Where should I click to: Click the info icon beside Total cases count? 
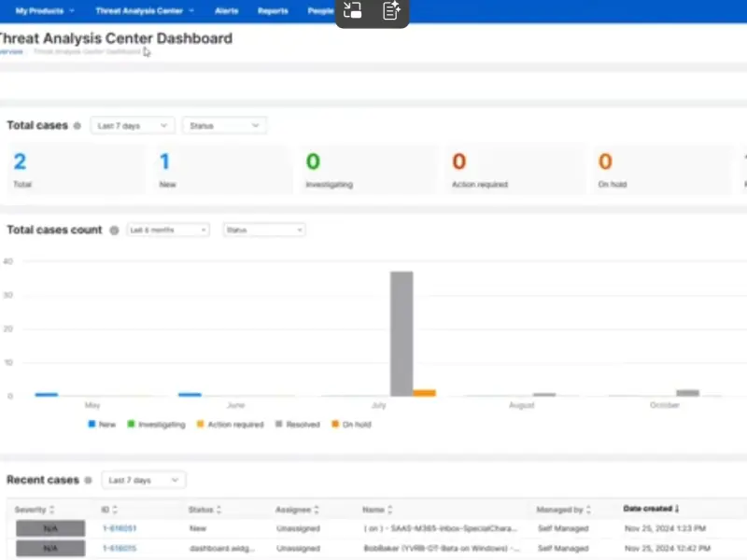click(x=114, y=231)
